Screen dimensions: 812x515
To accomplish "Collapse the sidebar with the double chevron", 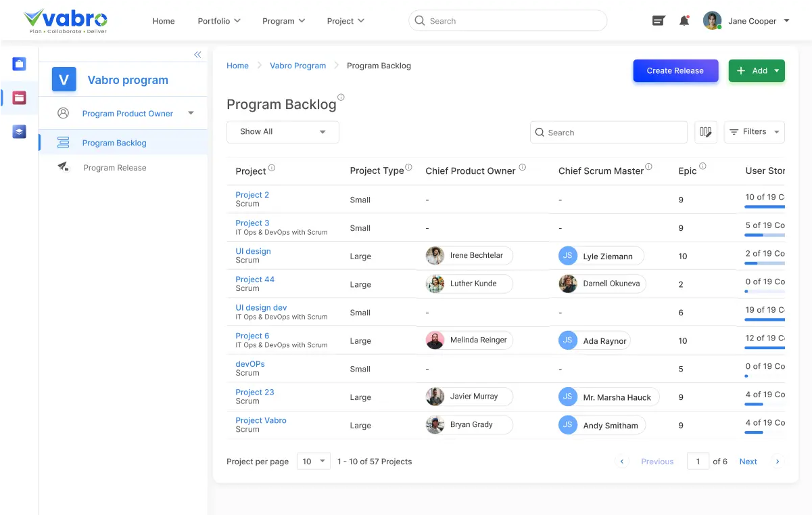I will pyautogui.click(x=197, y=55).
